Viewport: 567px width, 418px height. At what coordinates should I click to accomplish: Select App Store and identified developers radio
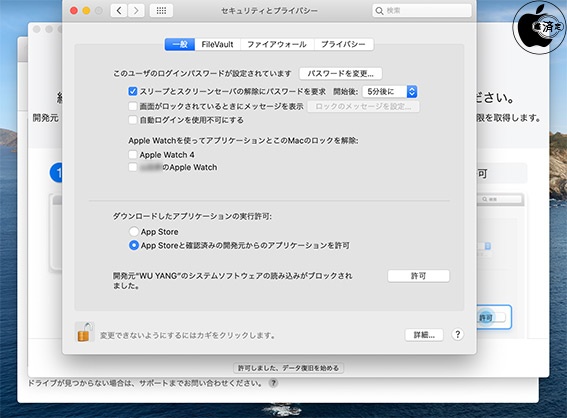tap(134, 245)
